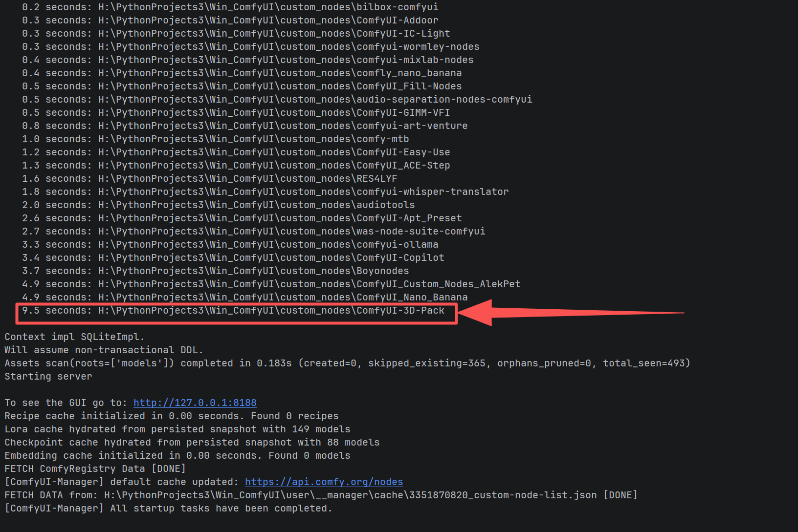Click the ComfyUI_Fill-Nodes log line
Screen dimensions: 798x532
point(242,86)
